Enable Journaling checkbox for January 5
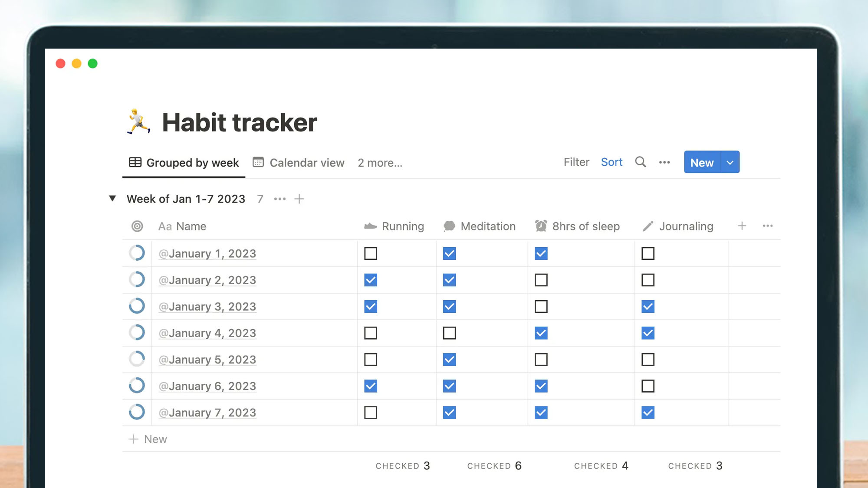Screen dimensions: 868x488 pos(648,359)
